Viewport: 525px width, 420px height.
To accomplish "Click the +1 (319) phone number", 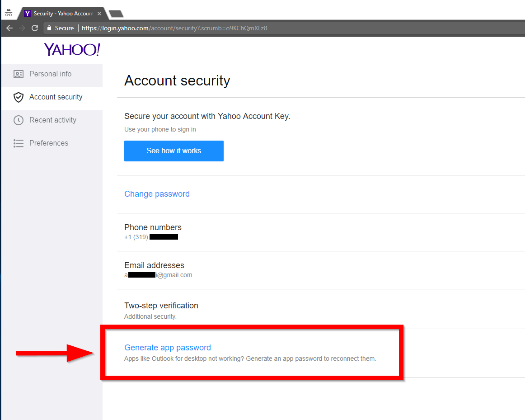I will 151,237.
